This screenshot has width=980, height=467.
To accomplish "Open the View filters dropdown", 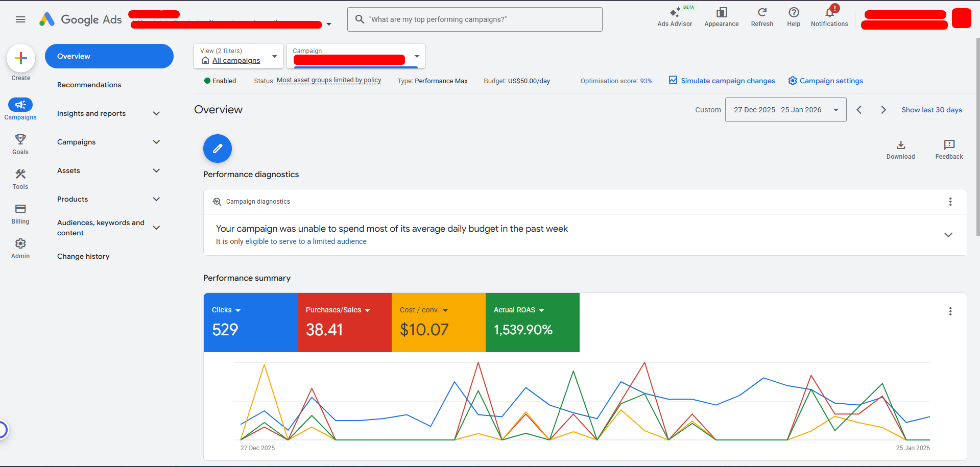I will (x=238, y=56).
